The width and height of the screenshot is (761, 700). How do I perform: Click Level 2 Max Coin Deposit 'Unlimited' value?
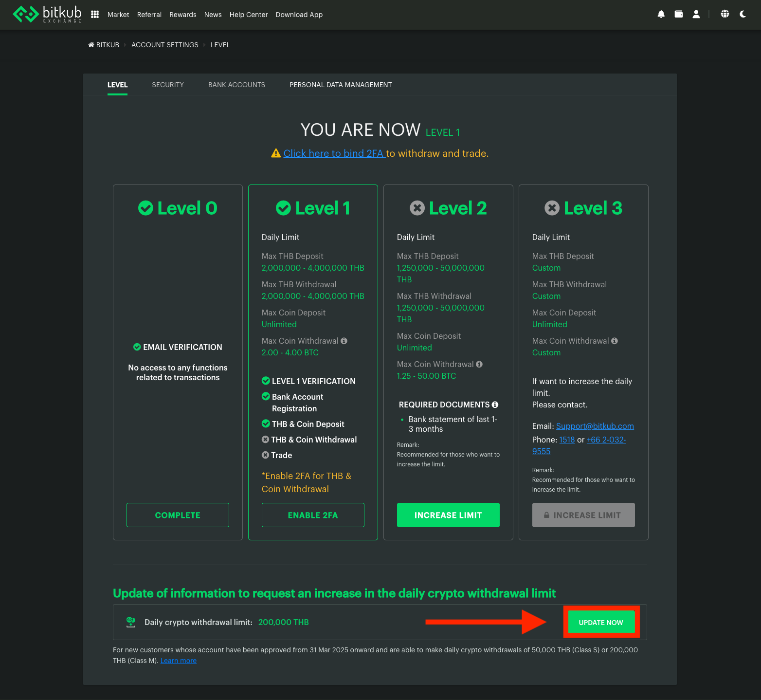tap(415, 348)
